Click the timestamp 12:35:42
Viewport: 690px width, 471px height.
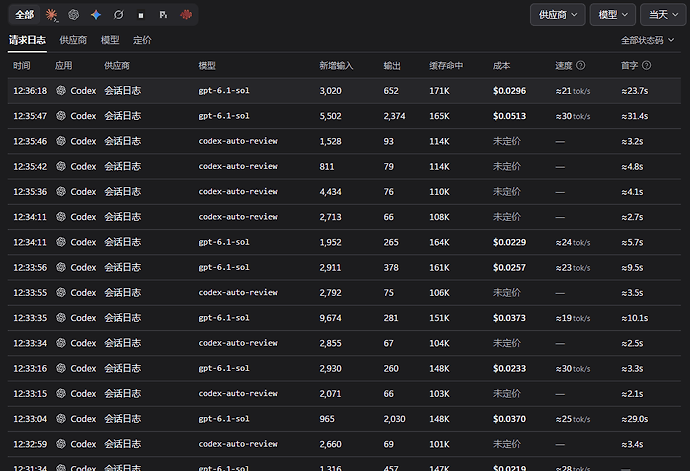coord(30,166)
